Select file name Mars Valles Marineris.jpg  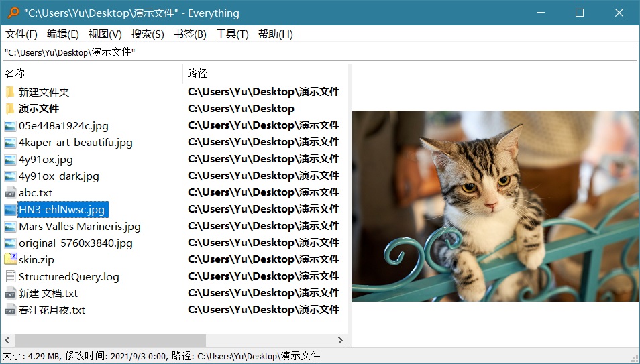(x=80, y=227)
